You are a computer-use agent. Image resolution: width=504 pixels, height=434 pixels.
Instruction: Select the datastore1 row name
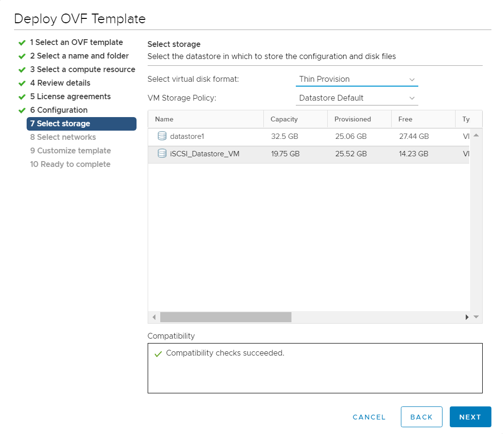tap(187, 136)
